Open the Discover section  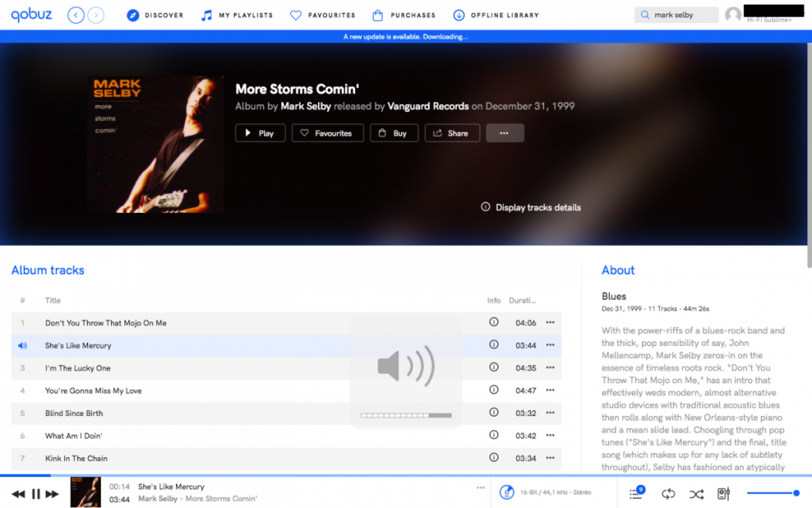[x=155, y=15]
